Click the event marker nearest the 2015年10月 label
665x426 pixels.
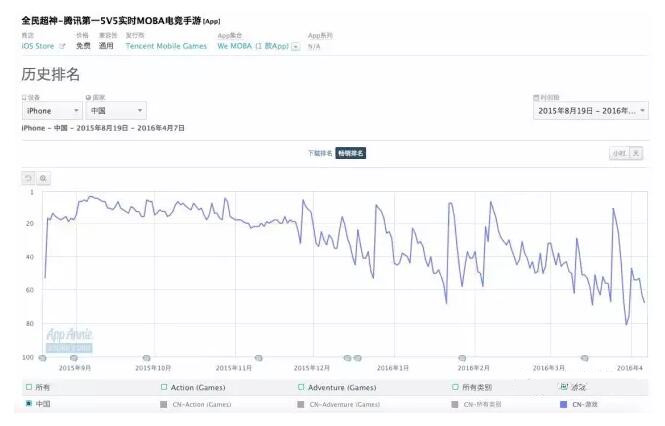(147, 358)
